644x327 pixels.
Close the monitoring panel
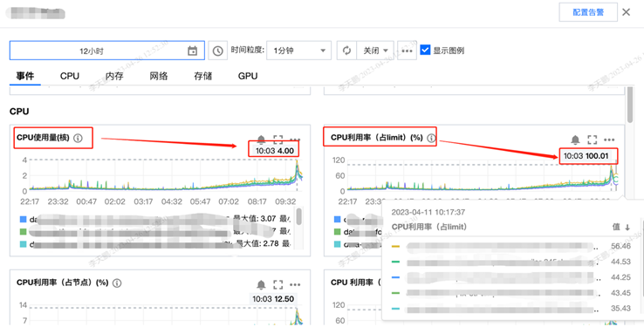tap(626, 12)
